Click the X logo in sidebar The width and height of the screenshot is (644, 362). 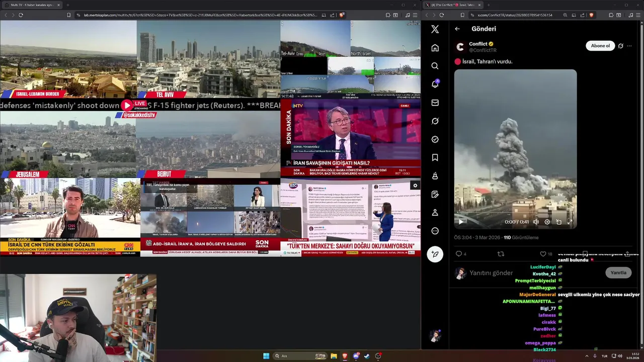[x=435, y=29]
